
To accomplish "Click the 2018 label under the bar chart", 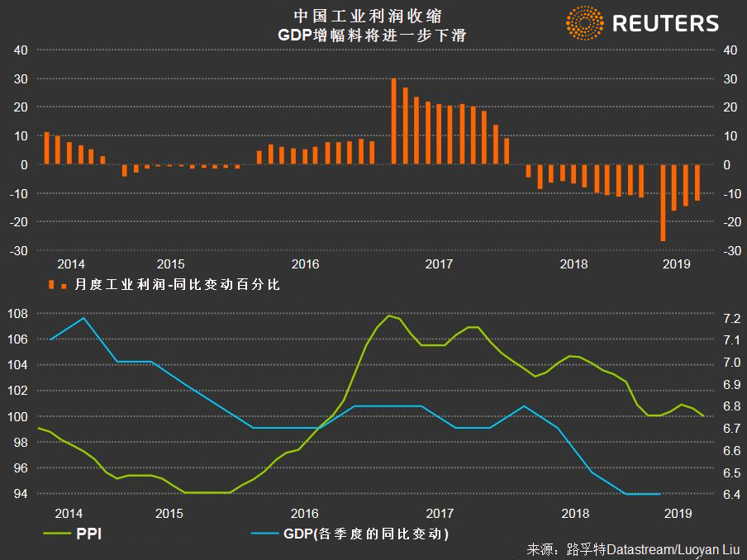I will pos(573,263).
